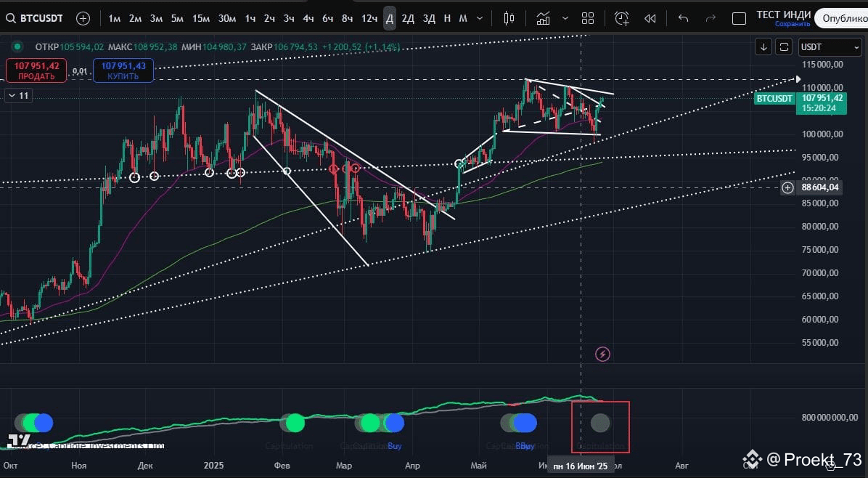Expand the indicators favorites chevron
The height and width of the screenshot is (478, 868).
coord(565,19)
